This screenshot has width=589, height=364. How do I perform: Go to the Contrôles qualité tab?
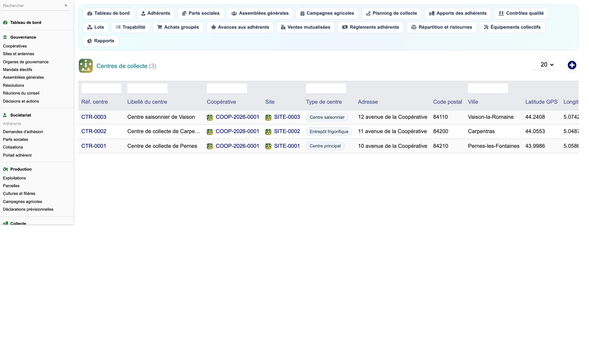click(x=521, y=13)
